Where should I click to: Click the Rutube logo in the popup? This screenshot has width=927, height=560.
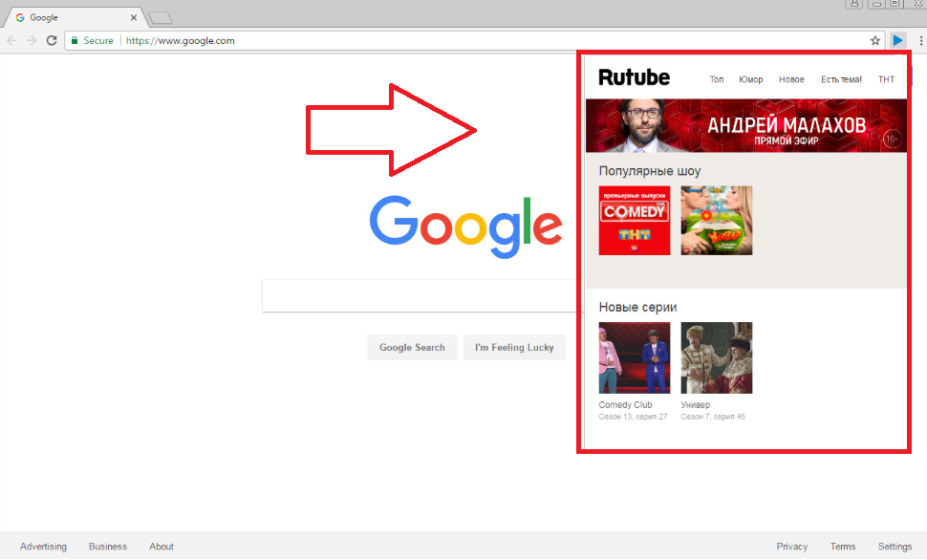[635, 77]
